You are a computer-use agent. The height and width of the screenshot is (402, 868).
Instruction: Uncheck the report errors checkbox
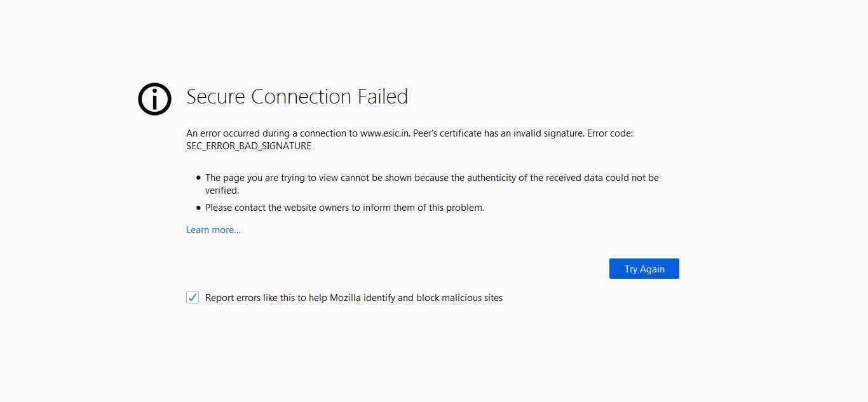[x=193, y=297]
